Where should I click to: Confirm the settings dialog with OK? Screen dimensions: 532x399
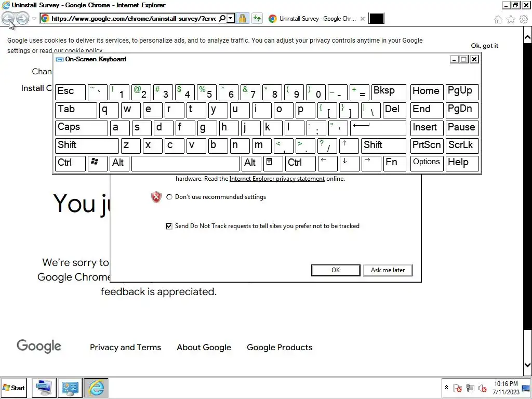(x=336, y=270)
